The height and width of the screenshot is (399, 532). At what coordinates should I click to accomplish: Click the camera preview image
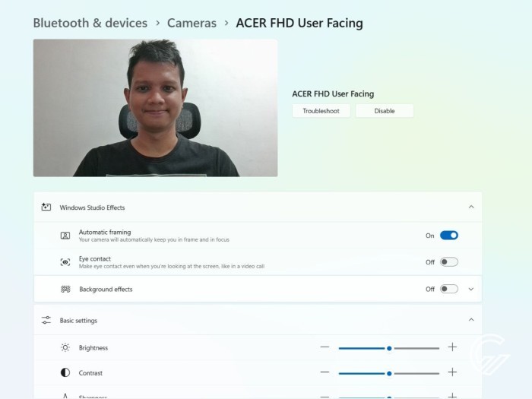click(x=155, y=108)
